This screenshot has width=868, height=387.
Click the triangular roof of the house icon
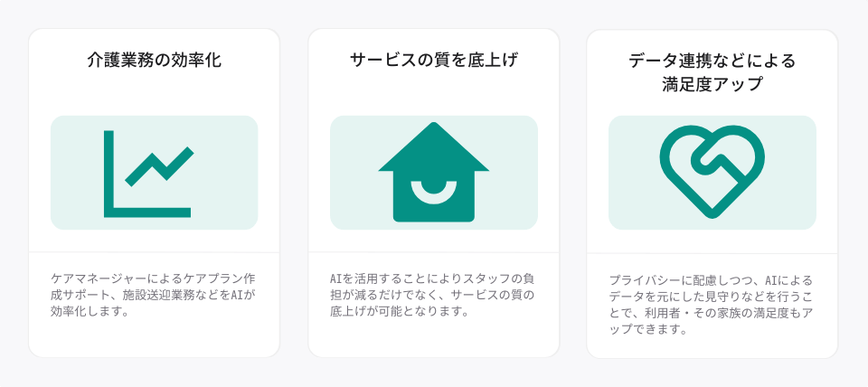(x=433, y=146)
